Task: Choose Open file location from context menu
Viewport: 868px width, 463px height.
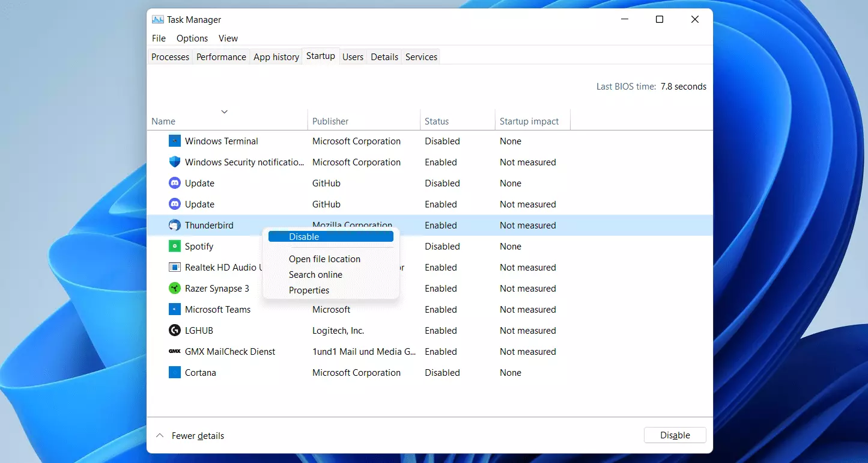Action: (x=324, y=259)
